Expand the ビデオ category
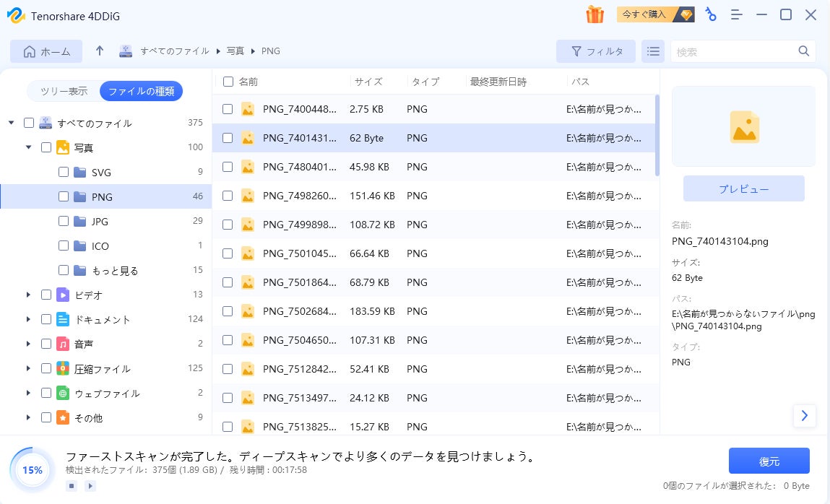This screenshot has width=830, height=504. click(29, 295)
